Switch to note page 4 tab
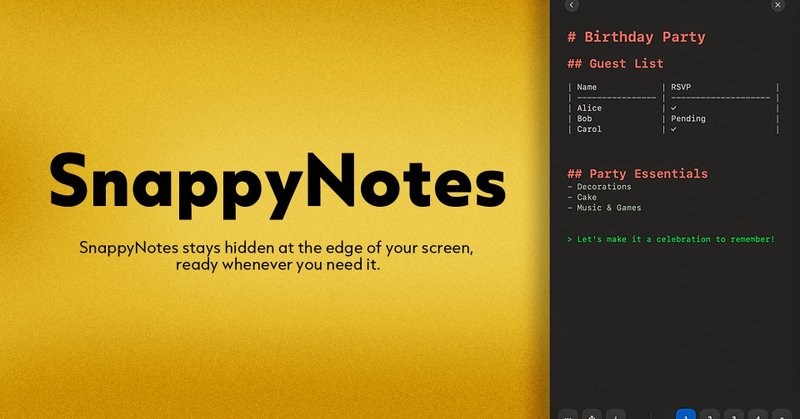Screen dimensions: 800x419 click(758, 414)
